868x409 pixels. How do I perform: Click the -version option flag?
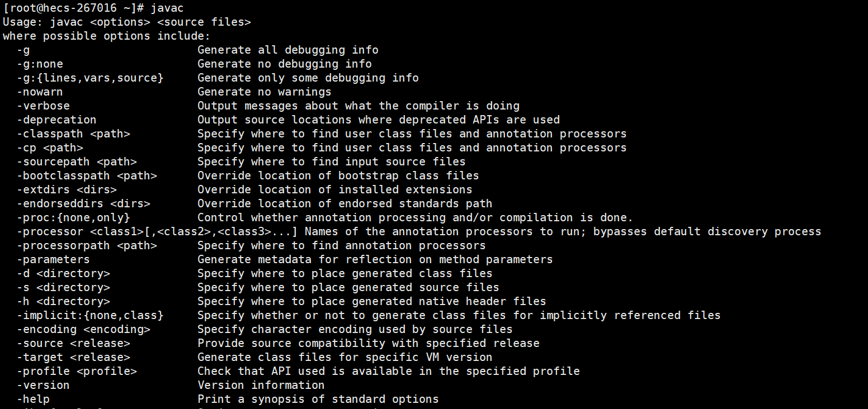(x=43, y=386)
